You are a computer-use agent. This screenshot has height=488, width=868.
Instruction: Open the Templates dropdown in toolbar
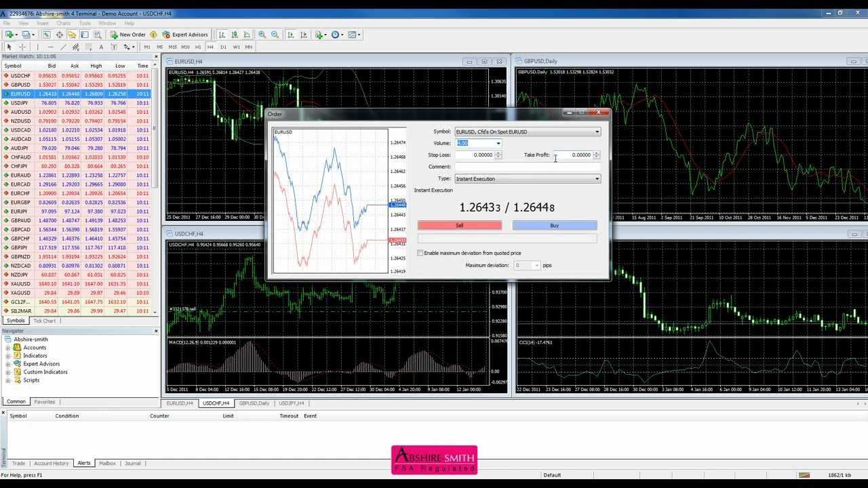[x=355, y=35]
